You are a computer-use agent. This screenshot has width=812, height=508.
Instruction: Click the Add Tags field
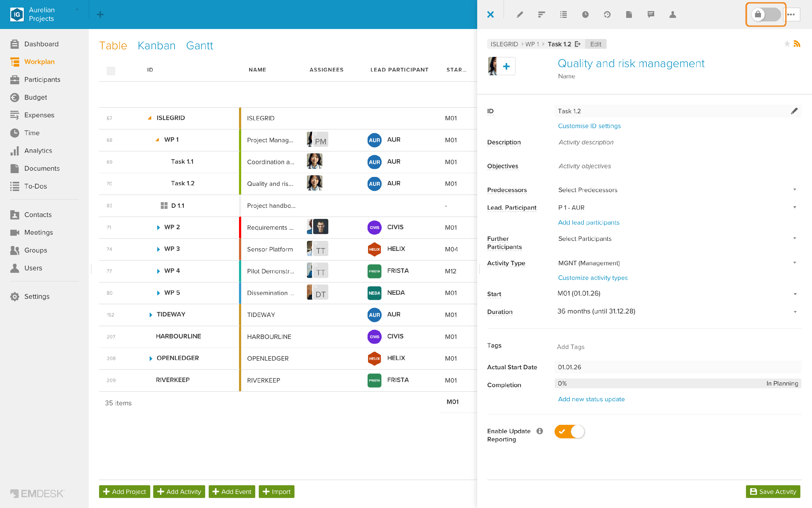[678, 347]
